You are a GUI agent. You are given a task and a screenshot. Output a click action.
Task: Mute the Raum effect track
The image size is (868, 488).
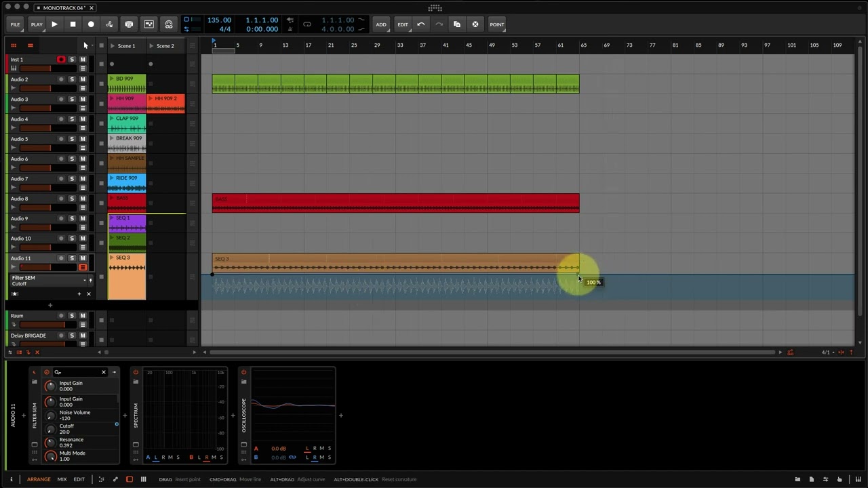[83, 316]
